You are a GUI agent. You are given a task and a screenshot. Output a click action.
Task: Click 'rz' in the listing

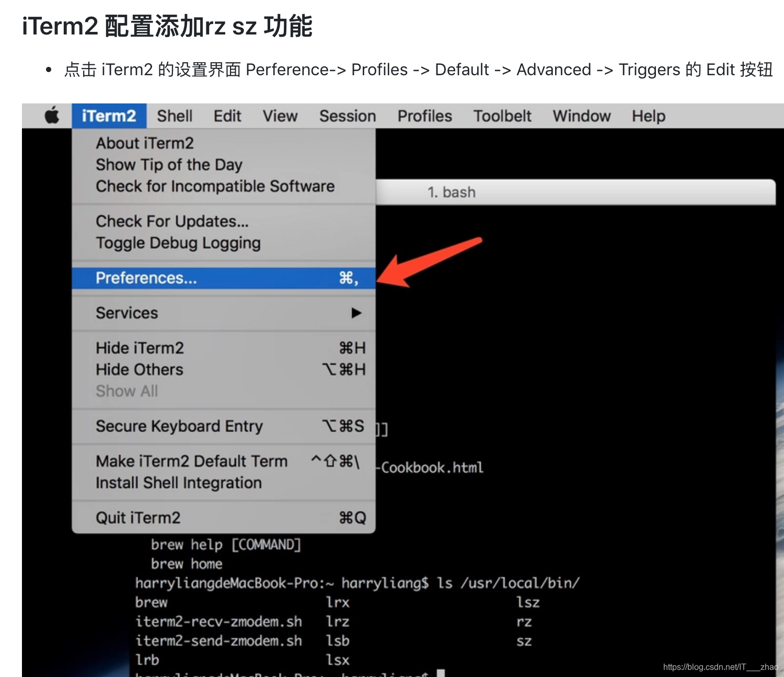click(524, 622)
